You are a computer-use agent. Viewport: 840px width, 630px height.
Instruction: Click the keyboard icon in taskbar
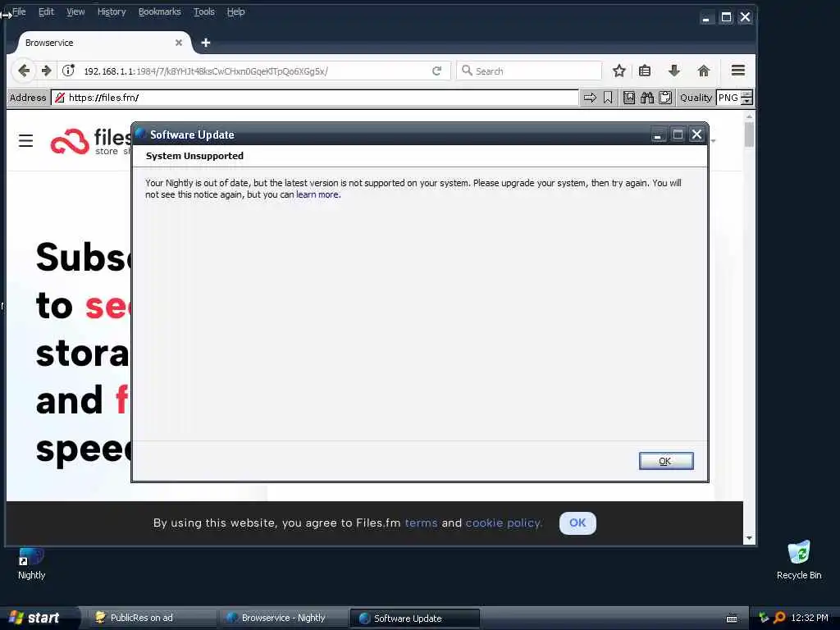[x=732, y=619]
